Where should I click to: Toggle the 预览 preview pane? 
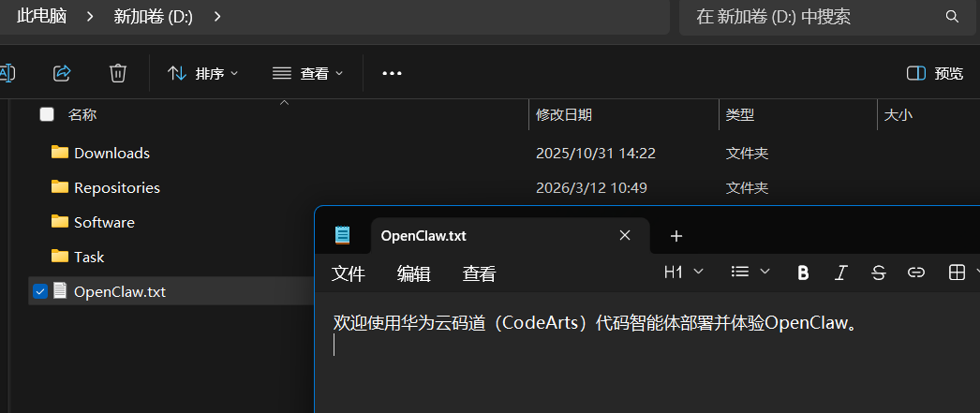(x=935, y=74)
